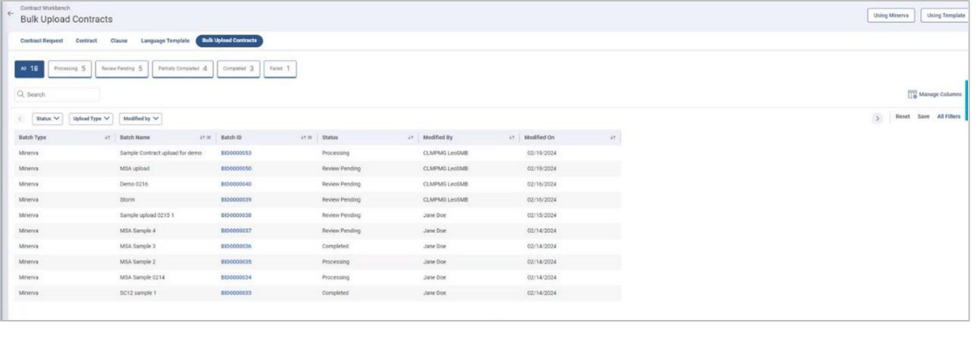Filter batches by Review Pending status
Screen dimensions: 980x338
(x=122, y=69)
